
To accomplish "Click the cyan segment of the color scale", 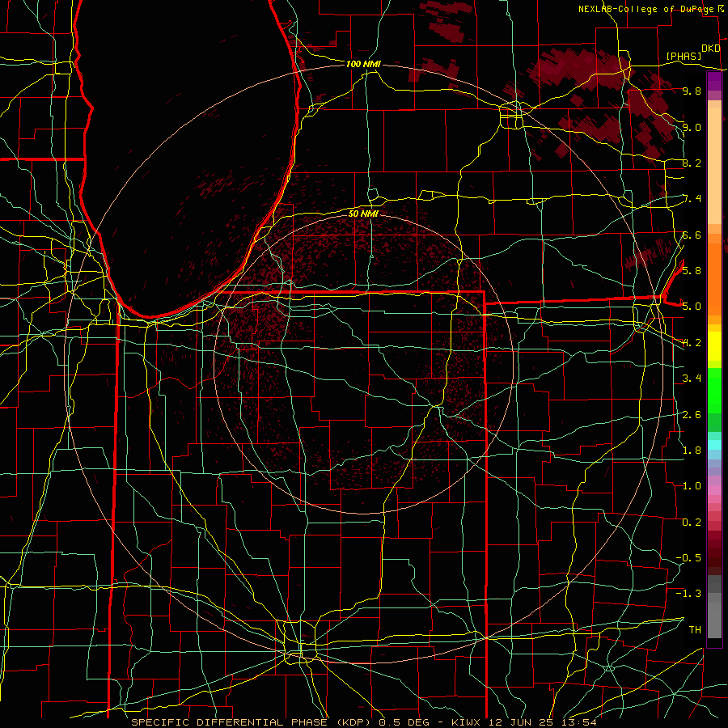I will coord(714,445).
